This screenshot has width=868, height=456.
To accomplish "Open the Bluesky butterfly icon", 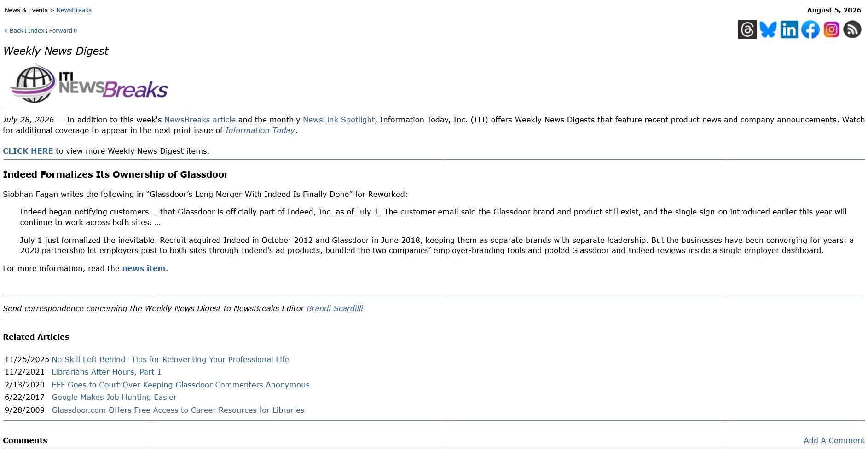I will click(768, 29).
